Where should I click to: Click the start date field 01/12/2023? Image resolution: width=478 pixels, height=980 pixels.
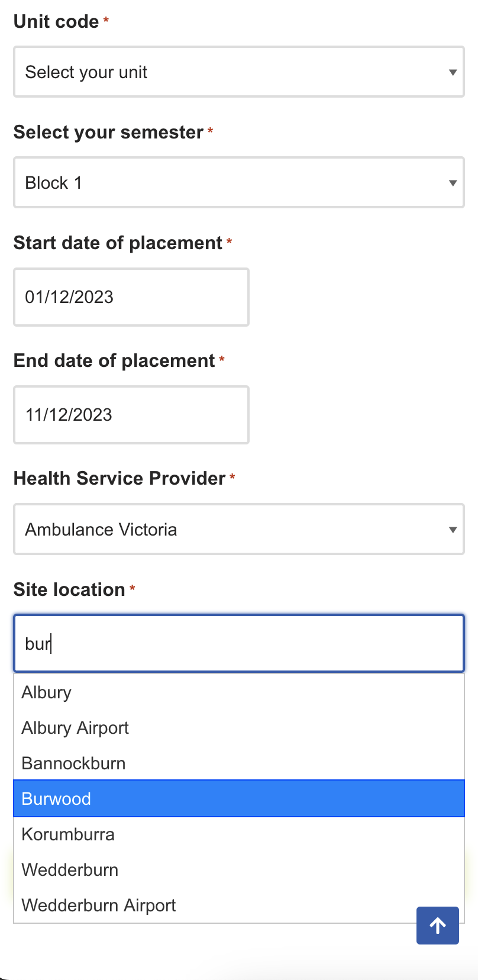[131, 297]
